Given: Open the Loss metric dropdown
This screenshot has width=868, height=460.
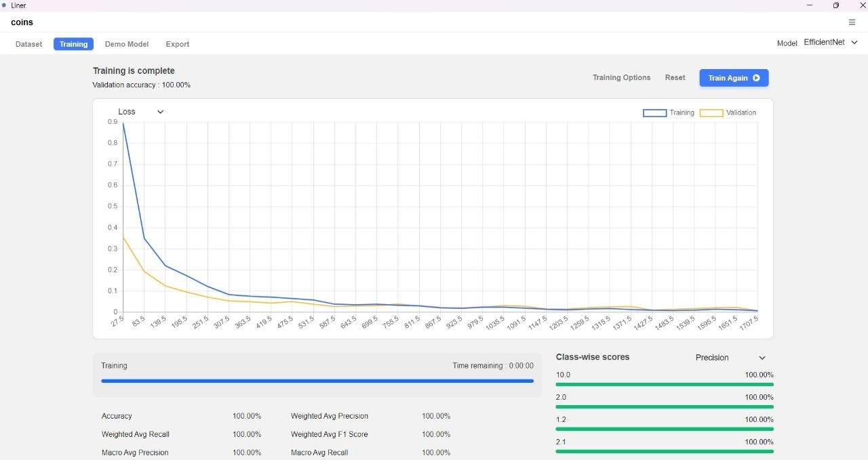Looking at the screenshot, I should click(x=141, y=112).
